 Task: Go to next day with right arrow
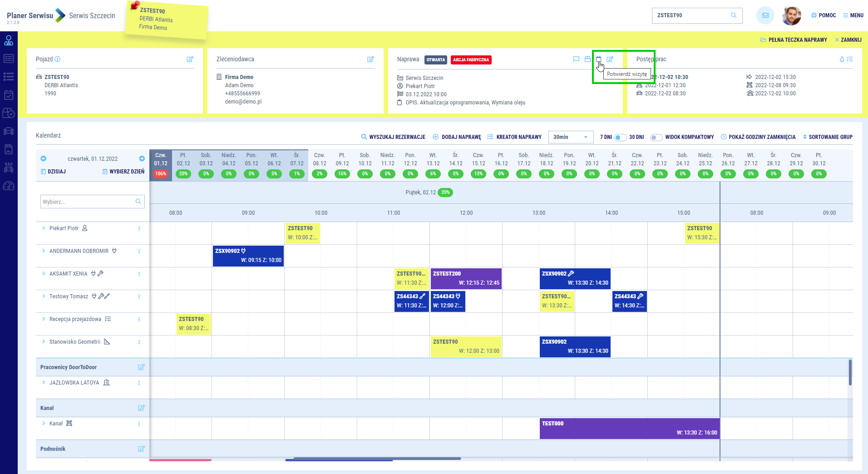142,158
